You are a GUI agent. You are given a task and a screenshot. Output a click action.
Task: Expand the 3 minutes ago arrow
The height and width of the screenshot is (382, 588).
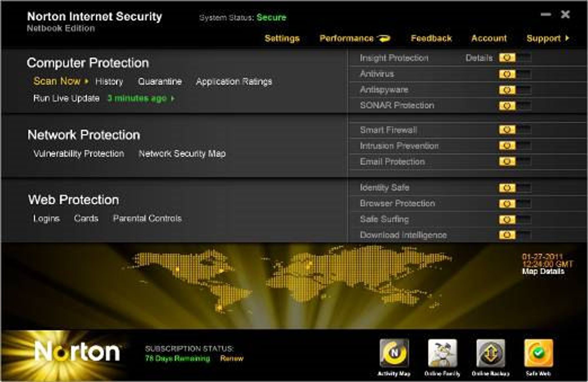point(173,98)
